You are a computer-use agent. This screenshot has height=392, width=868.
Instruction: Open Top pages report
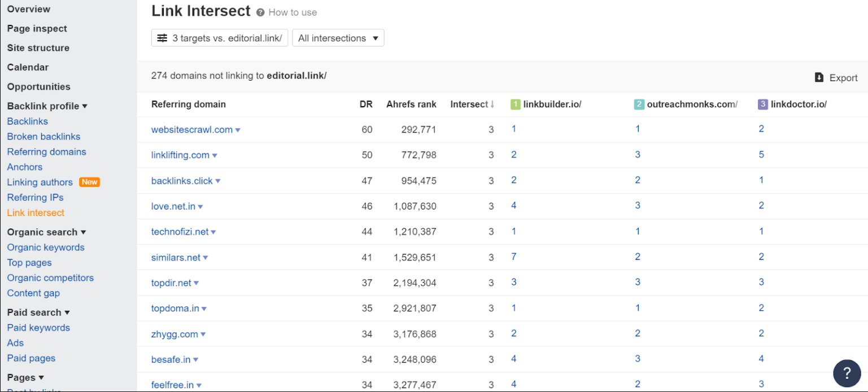pos(29,263)
